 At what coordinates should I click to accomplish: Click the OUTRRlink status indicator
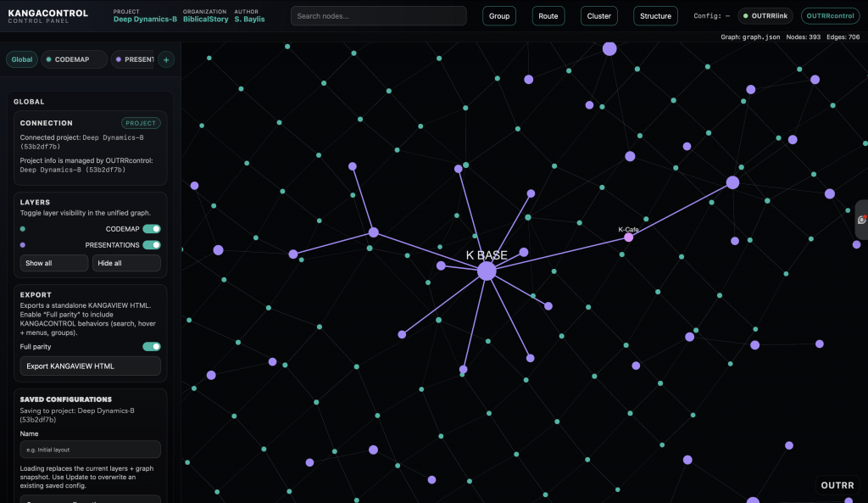coord(765,16)
